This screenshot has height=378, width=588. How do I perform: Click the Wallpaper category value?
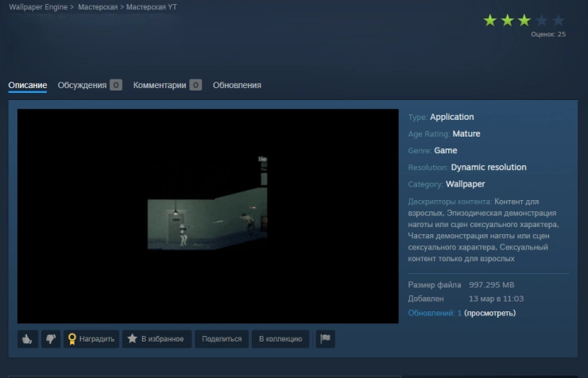[466, 184]
